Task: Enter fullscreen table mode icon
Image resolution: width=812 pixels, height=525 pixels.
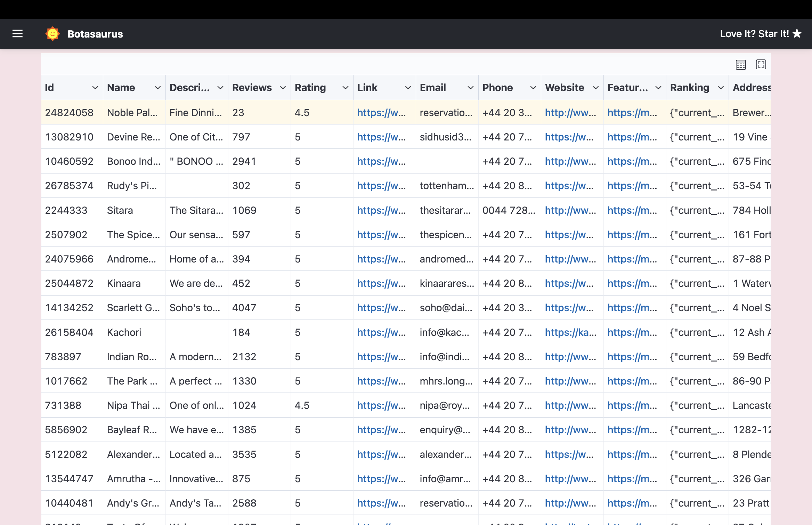Action: click(761, 65)
